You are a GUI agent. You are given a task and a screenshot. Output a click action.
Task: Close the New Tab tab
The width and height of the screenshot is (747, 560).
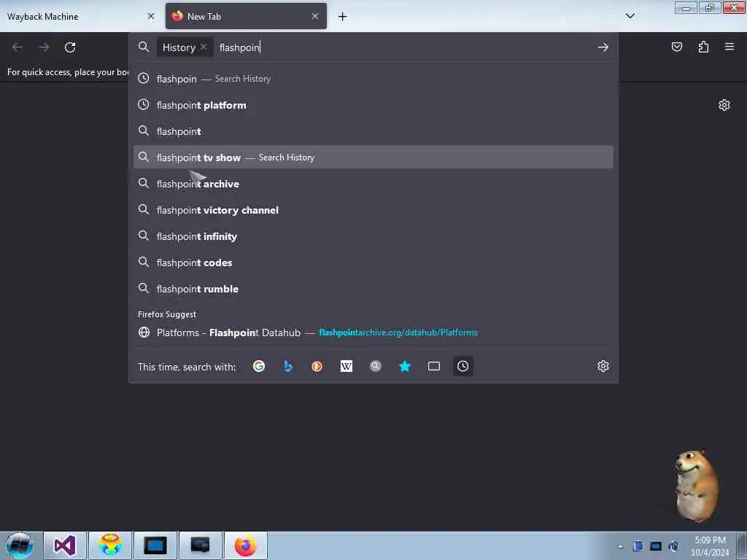[315, 16]
